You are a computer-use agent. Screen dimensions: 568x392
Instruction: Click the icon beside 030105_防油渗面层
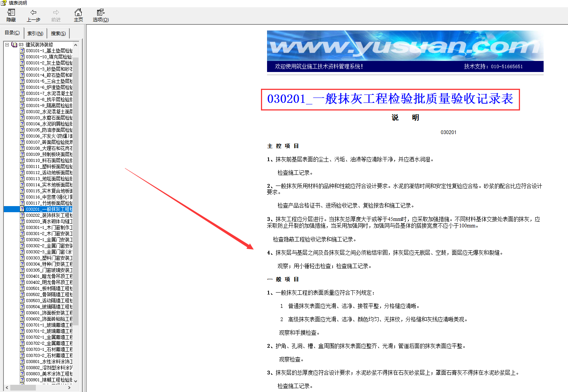pyautogui.click(x=22, y=130)
